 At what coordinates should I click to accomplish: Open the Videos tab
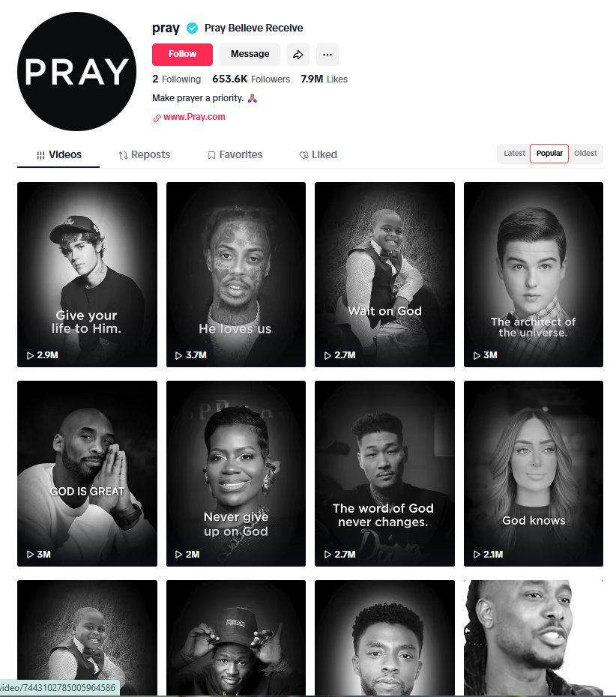pos(58,154)
